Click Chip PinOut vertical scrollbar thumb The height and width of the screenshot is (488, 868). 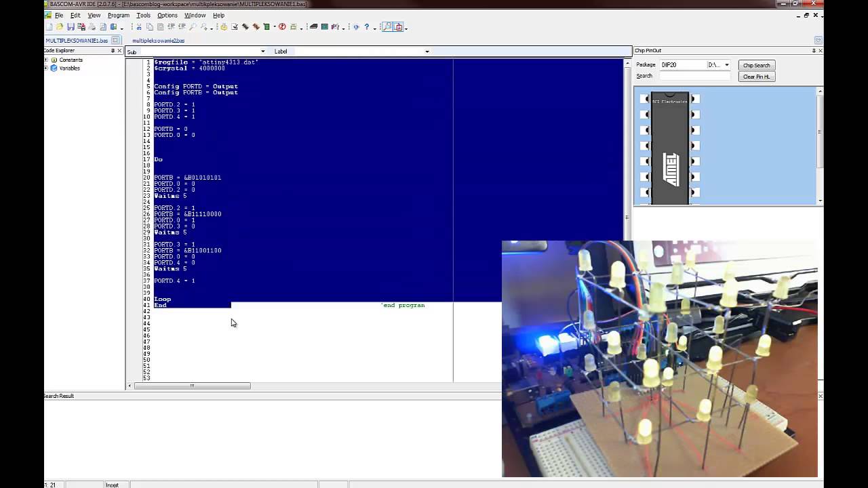point(820,132)
